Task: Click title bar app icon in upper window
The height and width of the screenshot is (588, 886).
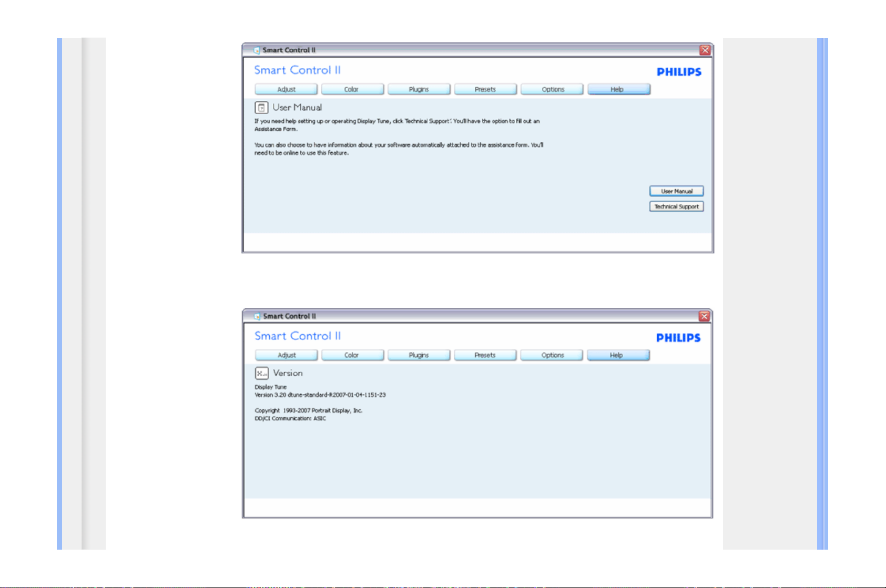Action: tap(257, 50)
